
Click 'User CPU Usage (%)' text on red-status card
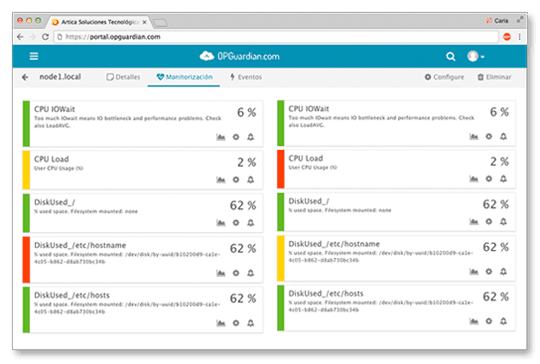(x=313, y=167)
